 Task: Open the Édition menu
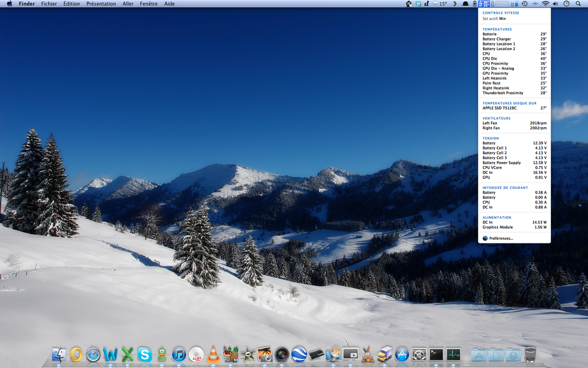tap(72, 4)
